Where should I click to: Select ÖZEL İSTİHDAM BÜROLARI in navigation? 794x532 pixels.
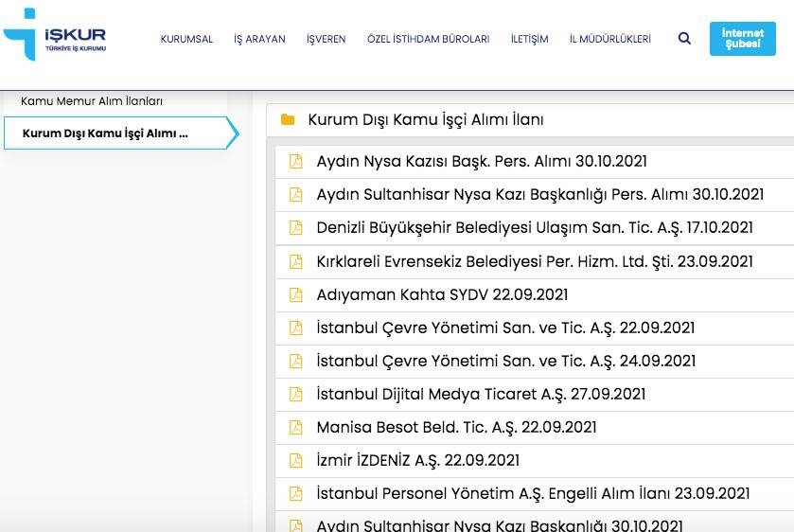click(428, 39)
